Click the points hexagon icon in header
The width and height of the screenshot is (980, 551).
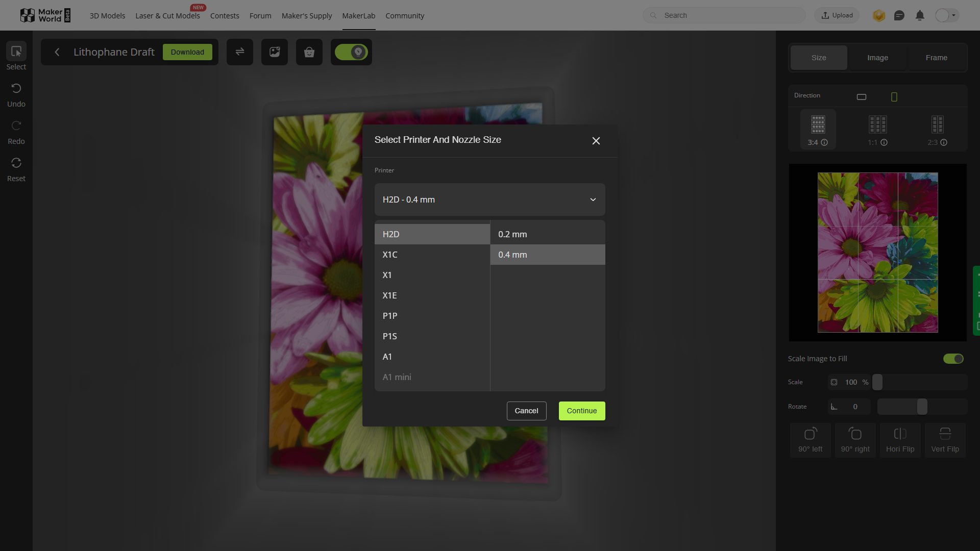[879, 15]
